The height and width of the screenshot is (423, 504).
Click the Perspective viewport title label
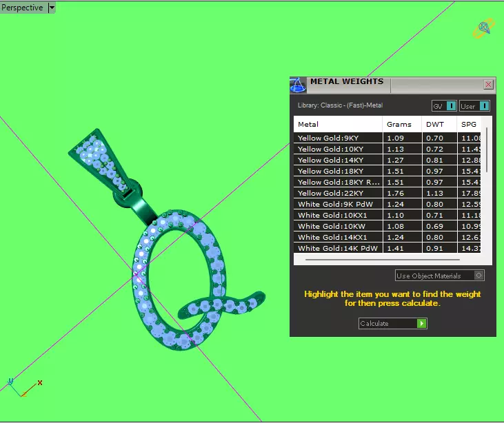(x=22, y=8)
